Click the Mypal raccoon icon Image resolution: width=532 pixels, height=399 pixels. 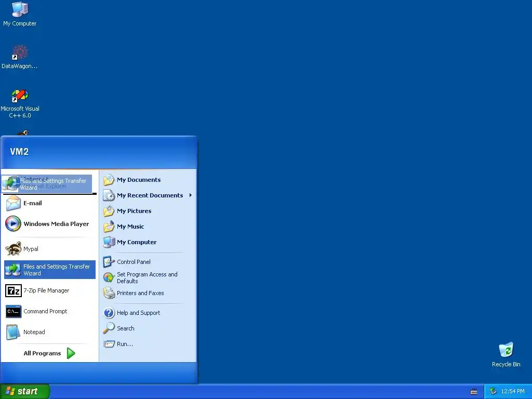[13, 249]
